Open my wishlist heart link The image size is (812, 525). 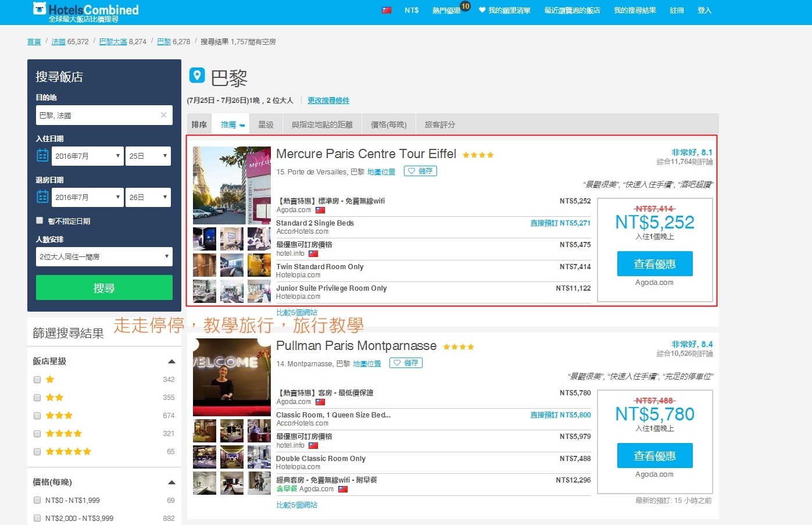(x=505, y=10)
